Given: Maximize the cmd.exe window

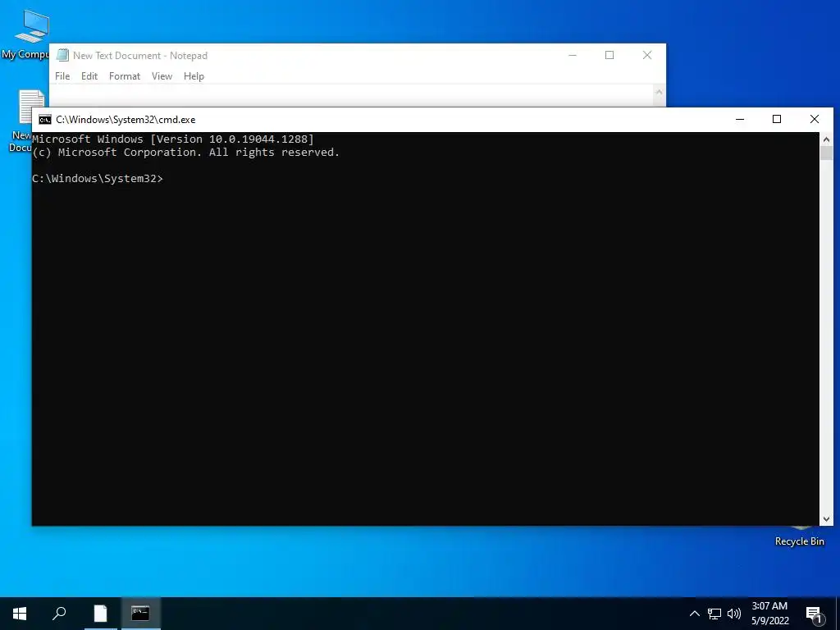Looking at the screenshot, I should pyautogui.click(x=777, y=120).
